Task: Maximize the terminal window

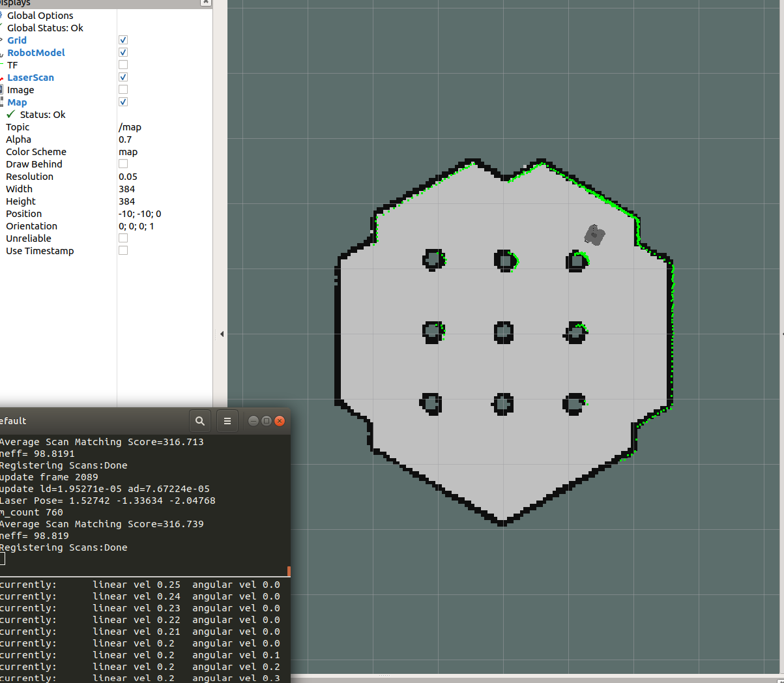Action: pyautogui.click(x=267, y=421)
